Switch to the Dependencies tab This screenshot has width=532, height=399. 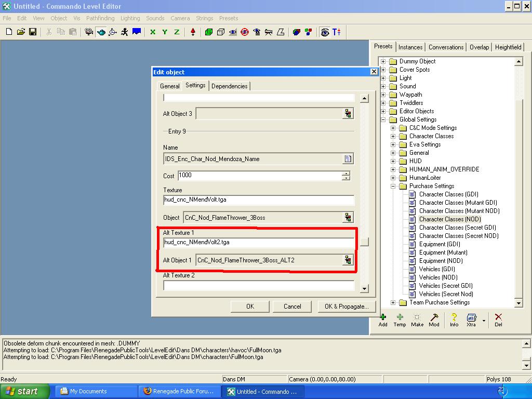coord(229,86)
